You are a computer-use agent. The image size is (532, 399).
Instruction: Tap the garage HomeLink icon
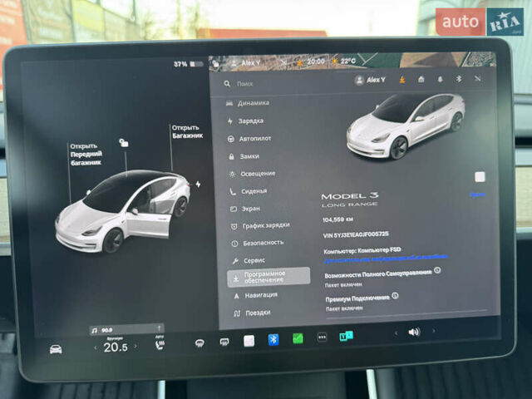[x=421, y=80]
